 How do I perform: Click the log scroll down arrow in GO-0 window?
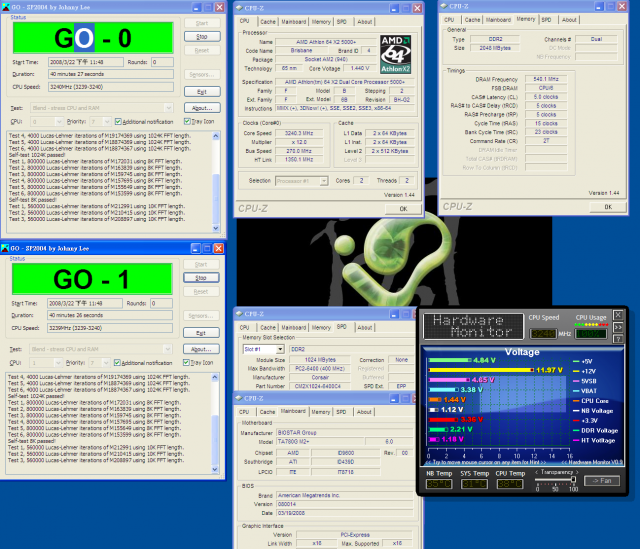click(216, 228)
